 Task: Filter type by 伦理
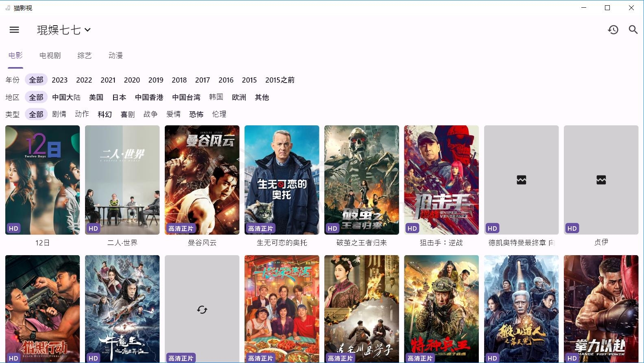[219, 114]
